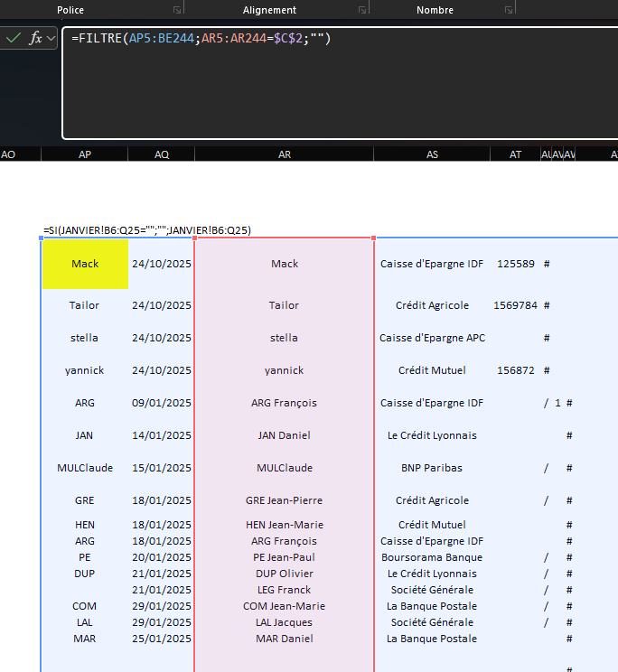This screenshot has height=672, width=618.
Task: Confirm formula entry with the checkmark
Action: (x=14, y=38)
